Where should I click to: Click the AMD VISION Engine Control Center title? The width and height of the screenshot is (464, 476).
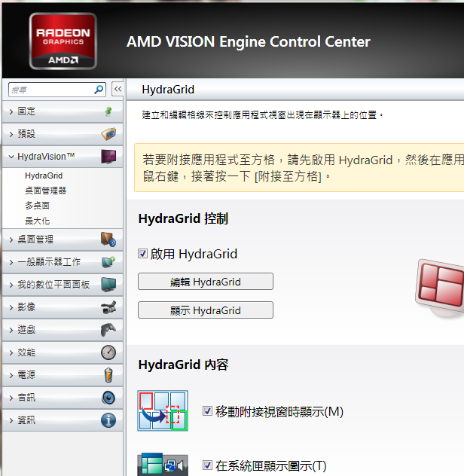(249, 41)
